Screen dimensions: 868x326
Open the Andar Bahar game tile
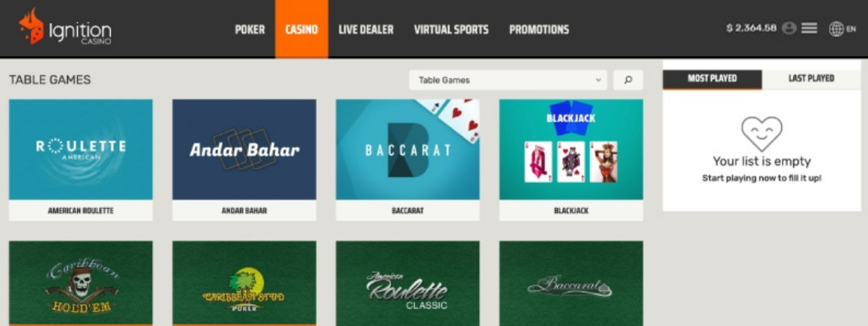pyautogui.click(x=244, y=150)
